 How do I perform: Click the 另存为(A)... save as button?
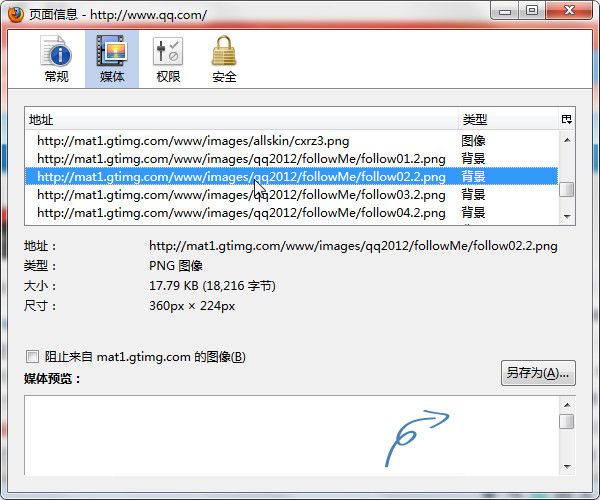coord(538,373)
